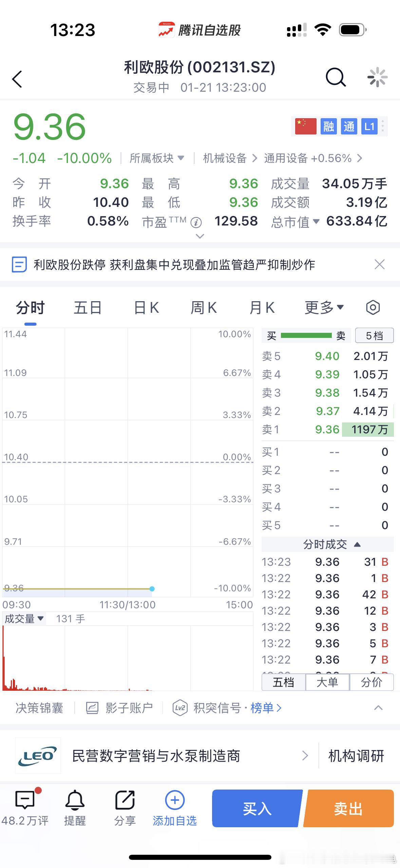Tap the 提醒 bell icon
The width and height of the screenshot is (400, 868).
pos(75,800)
